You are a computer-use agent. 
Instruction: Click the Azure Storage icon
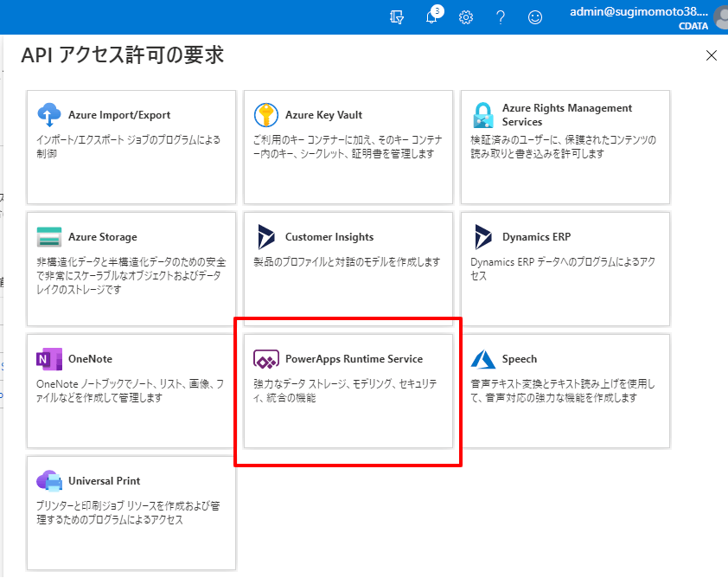[49, 237]
